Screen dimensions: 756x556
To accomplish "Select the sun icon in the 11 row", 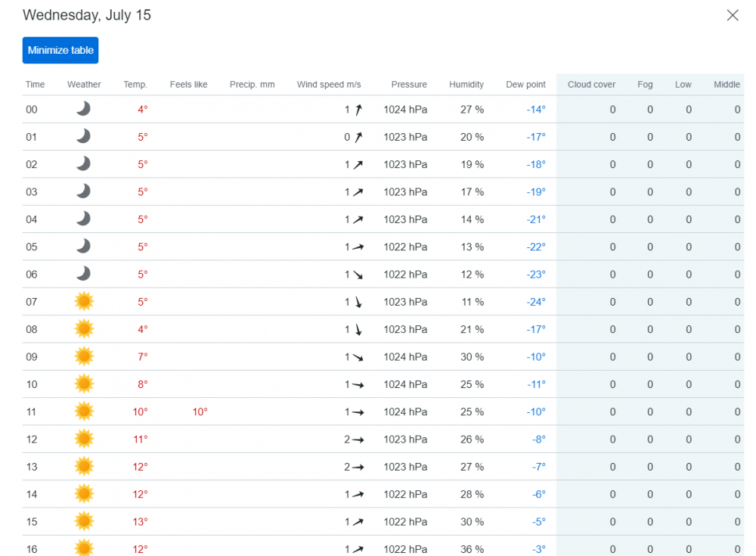I will tap(84, 412).
